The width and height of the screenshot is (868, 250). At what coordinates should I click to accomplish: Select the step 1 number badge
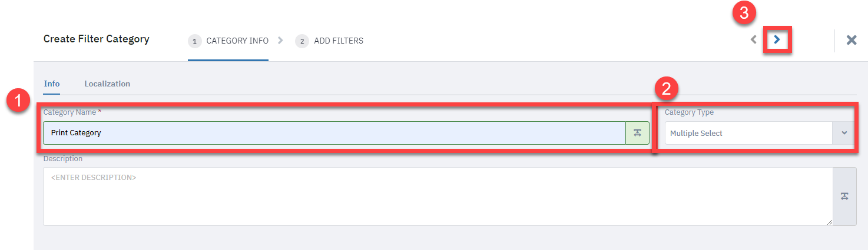click(x=195, y=41)
